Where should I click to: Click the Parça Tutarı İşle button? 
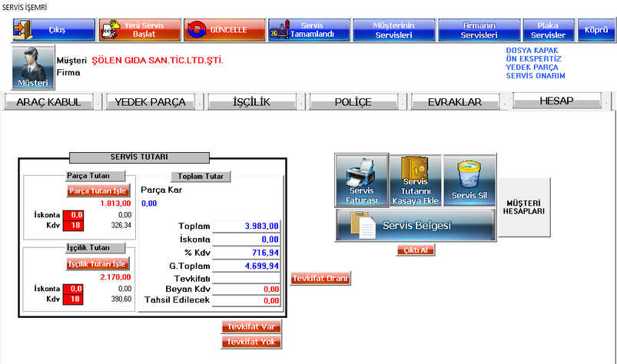pyautogui.click(x=98, y=190)
